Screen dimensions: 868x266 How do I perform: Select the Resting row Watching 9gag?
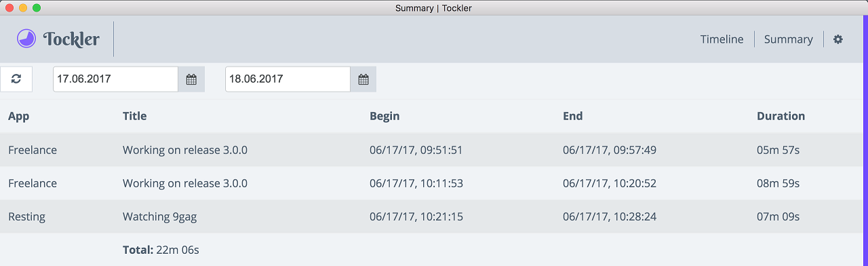pyautogui.click(x=431, y=216)
